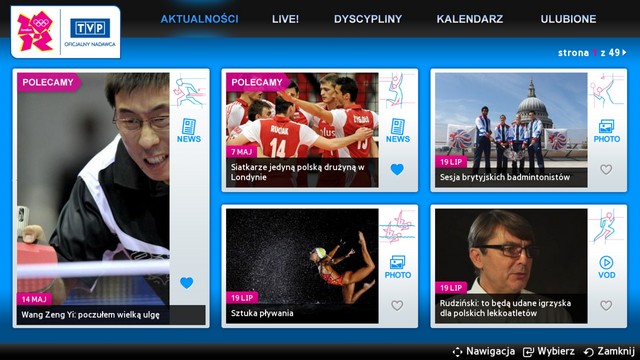Image resolution: width=640 pixels, height=360 pixels.
Task: Open the AKTUALNOŚCI tab
Action: pyautogui.click(x=199, y=19)
